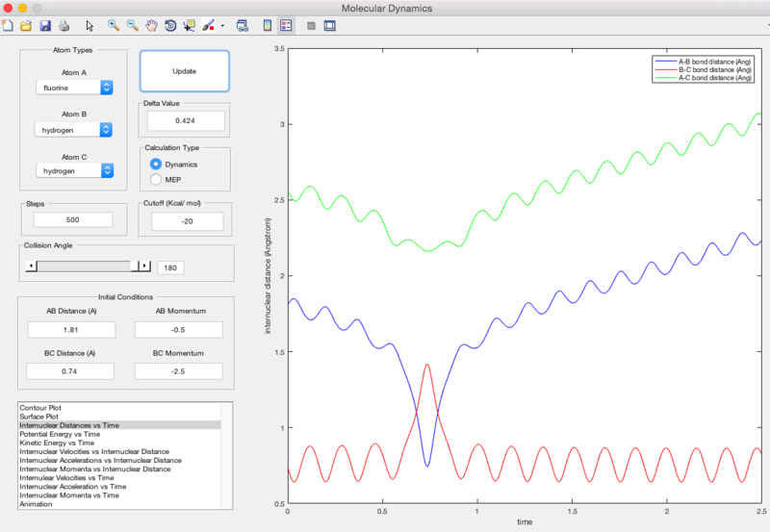Screen dimensions: 770x532
Task: Select the Brush data tool
Action: (208, 26)
